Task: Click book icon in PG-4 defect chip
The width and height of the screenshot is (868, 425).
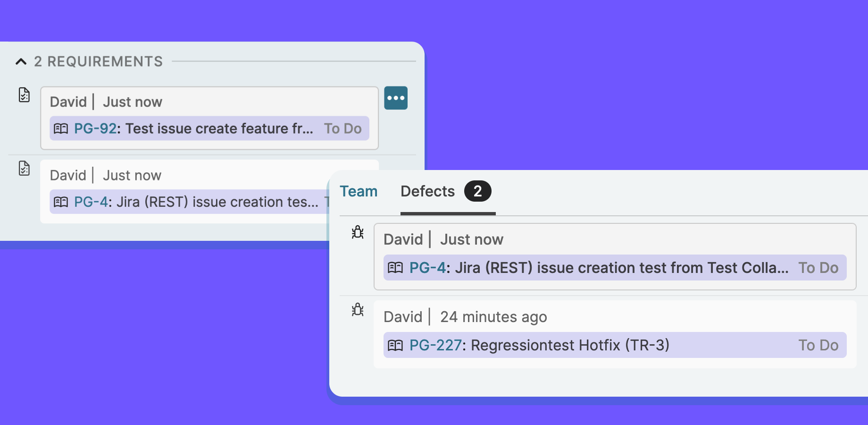Action: tap(395, 268)
